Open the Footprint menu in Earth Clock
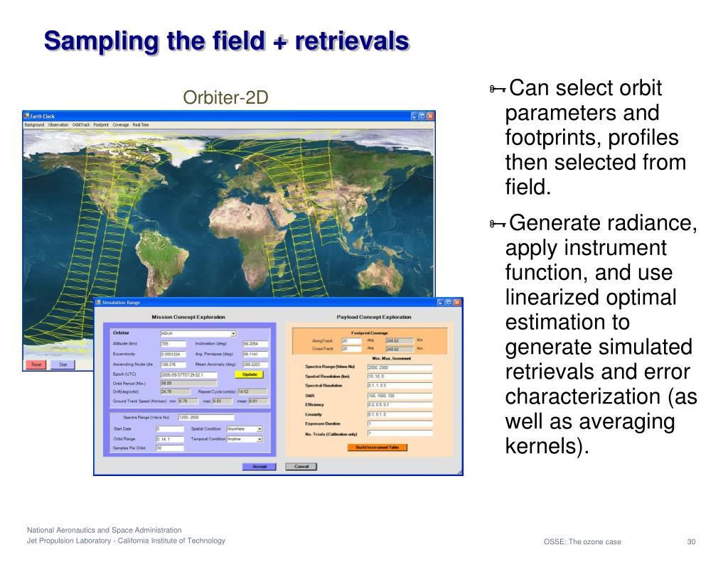 [101, 125]
